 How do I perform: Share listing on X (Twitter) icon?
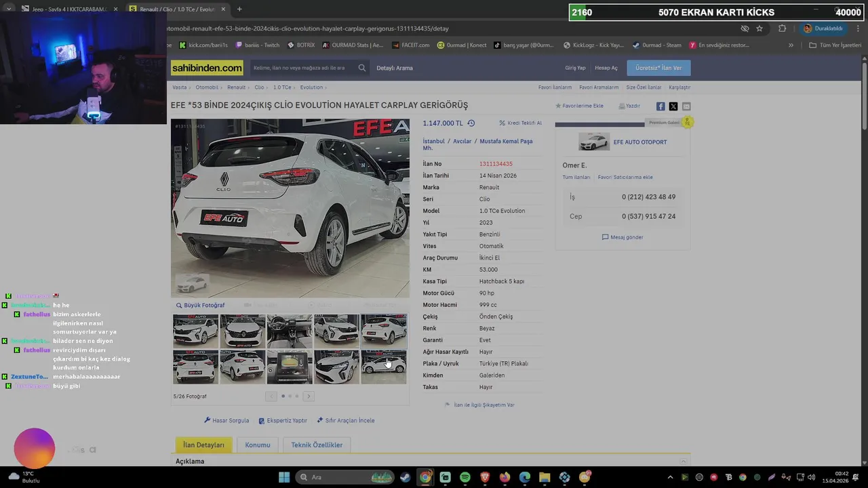[673, 106]
